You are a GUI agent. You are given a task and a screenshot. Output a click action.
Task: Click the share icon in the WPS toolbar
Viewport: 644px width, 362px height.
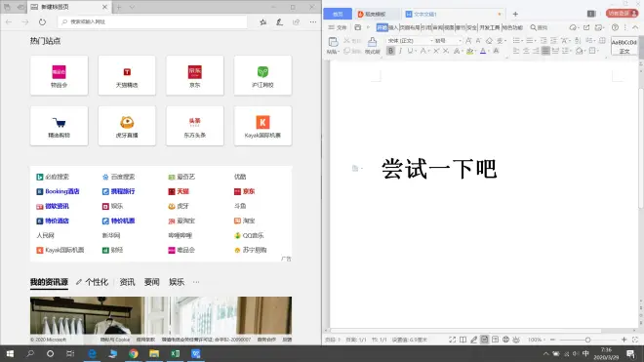pos(586,27)
